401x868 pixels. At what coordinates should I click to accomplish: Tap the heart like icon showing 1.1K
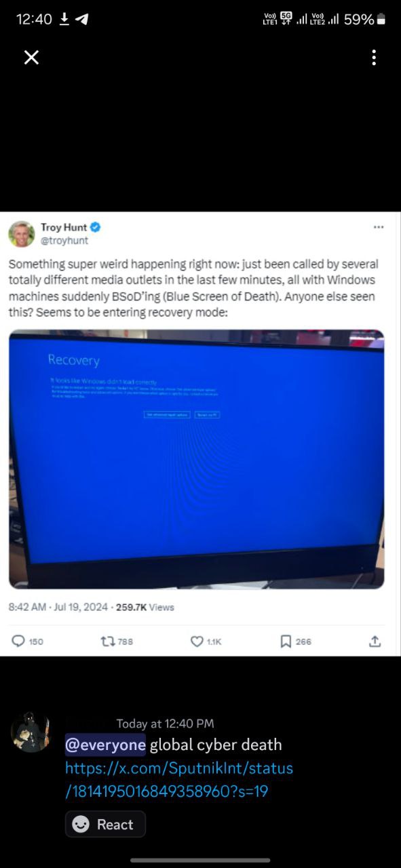197,641
